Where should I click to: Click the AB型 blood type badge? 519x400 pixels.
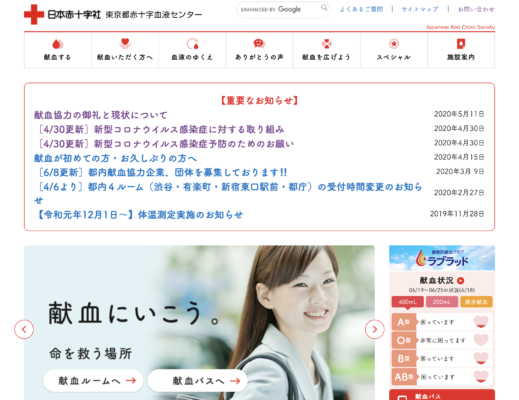coord(404,377)
